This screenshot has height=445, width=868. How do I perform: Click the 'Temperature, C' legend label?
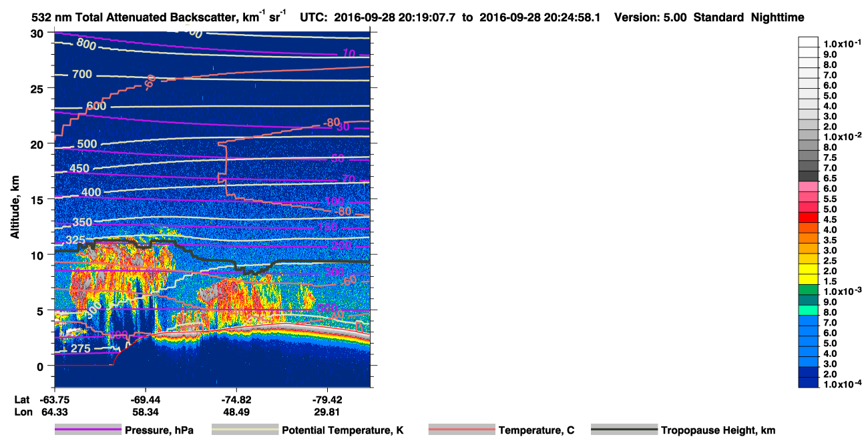click(536, 430)
